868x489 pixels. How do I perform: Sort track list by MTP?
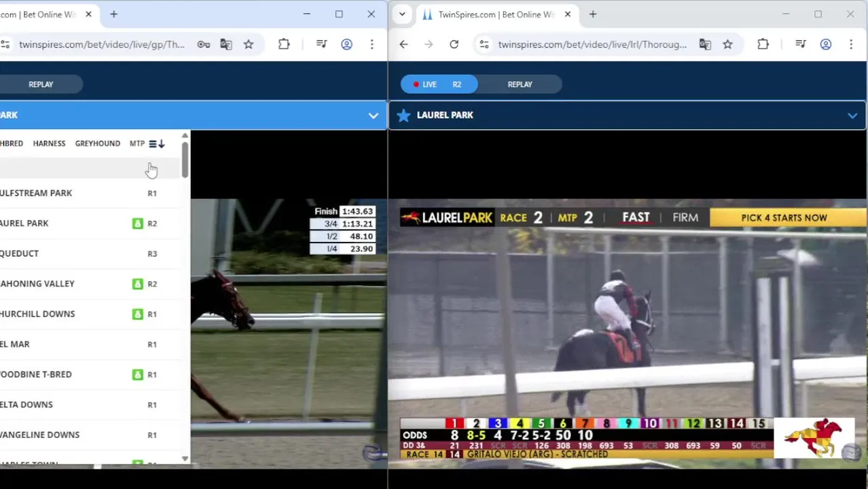coord(137,143)
